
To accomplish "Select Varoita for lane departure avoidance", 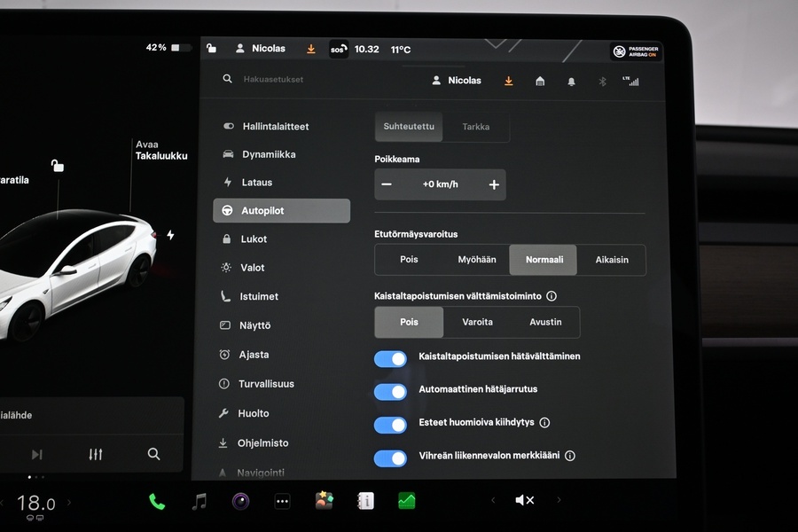I will point(477,322).
